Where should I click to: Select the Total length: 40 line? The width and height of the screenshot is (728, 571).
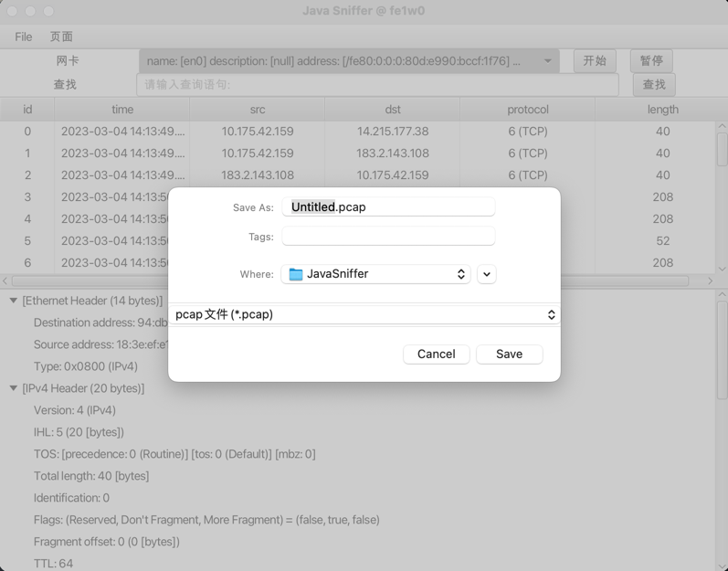(91, 476)
